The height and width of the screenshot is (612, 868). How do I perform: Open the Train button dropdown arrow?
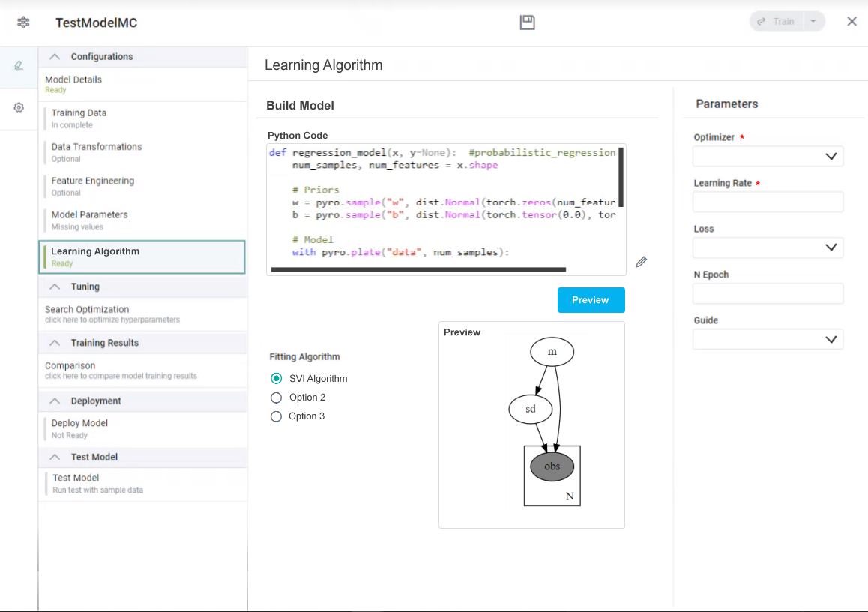pyautogui.click(x=813, y=22)
